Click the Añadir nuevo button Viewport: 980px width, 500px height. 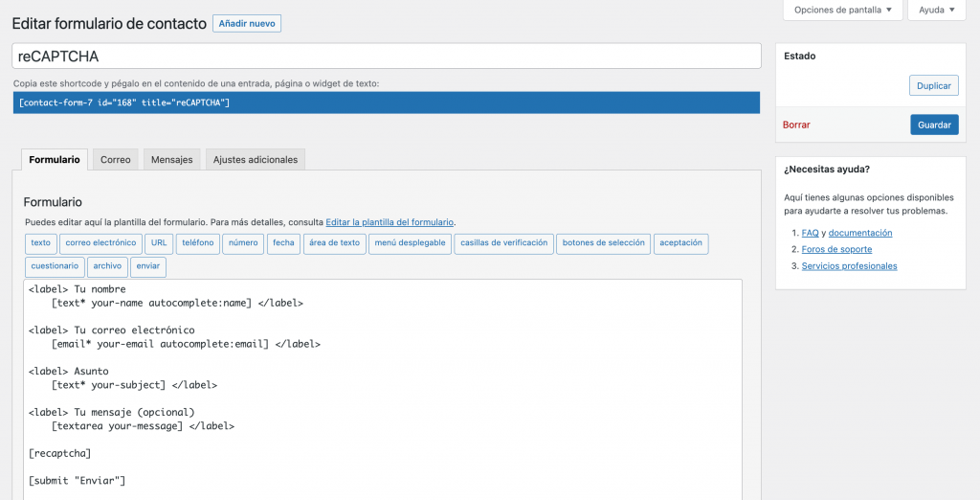(247, 23)
